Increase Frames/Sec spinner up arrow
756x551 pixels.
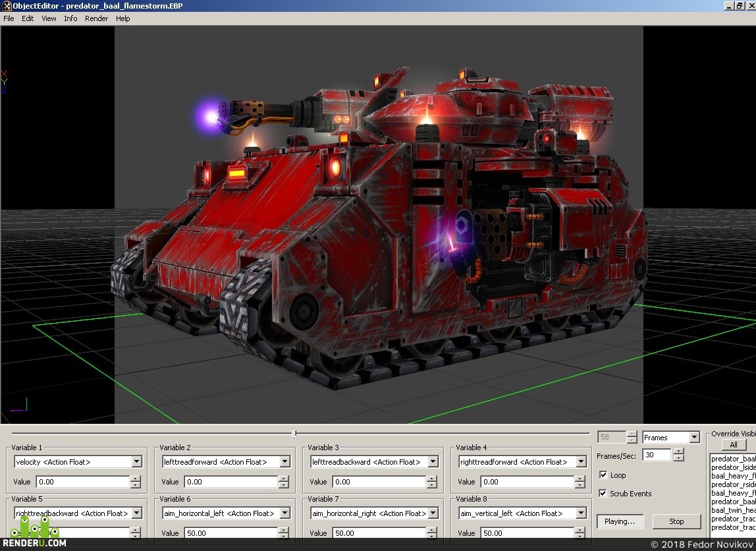click(x=678, y=451)
